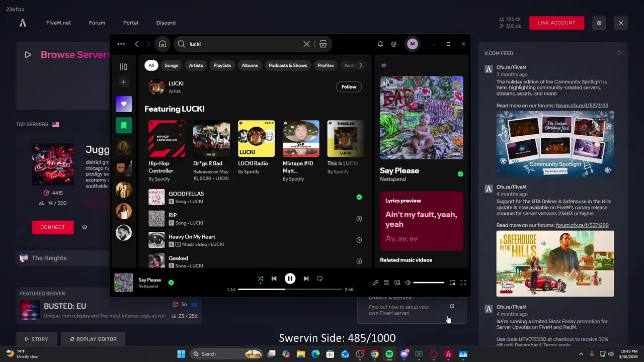Show lyrics using microphone icon
This screenshot has height=362, width=644.
(375, 283)
